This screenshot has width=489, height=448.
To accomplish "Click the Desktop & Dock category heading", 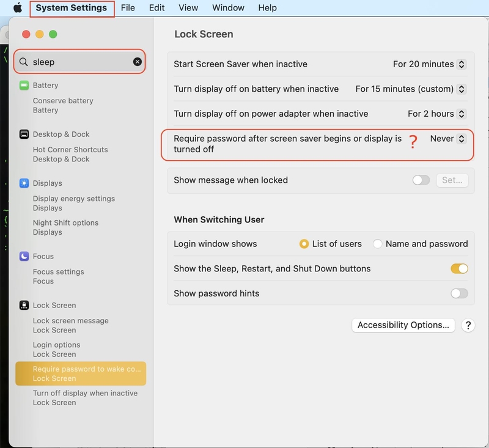I will [61, 134].
